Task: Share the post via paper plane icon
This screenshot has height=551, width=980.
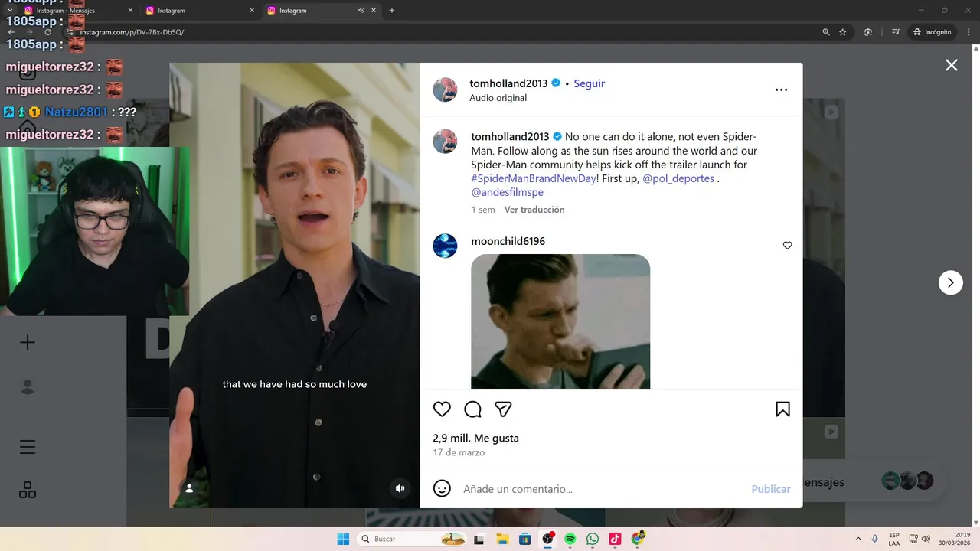Action: pyautogui.click(x=503, y=409)
